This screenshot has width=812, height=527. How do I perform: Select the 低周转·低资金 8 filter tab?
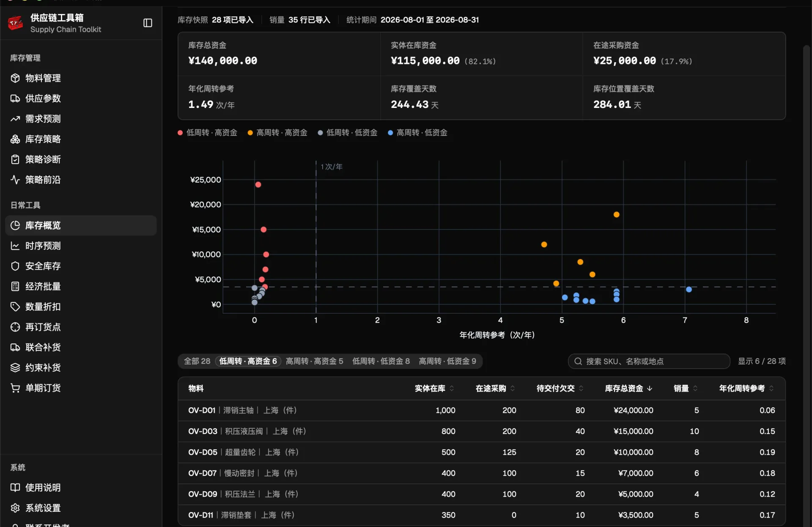(x=381, y=361)
